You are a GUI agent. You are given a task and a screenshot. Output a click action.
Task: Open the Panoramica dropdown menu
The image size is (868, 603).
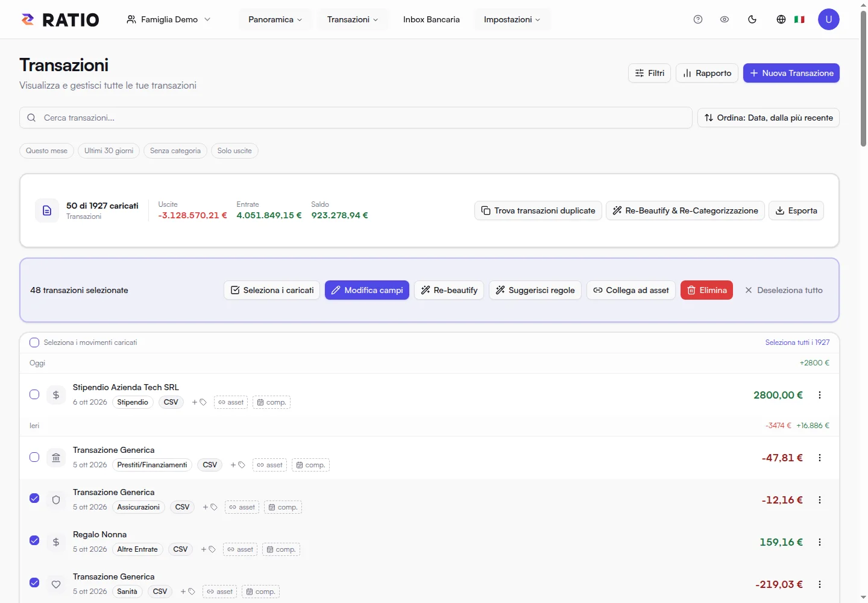pos(275,19)
